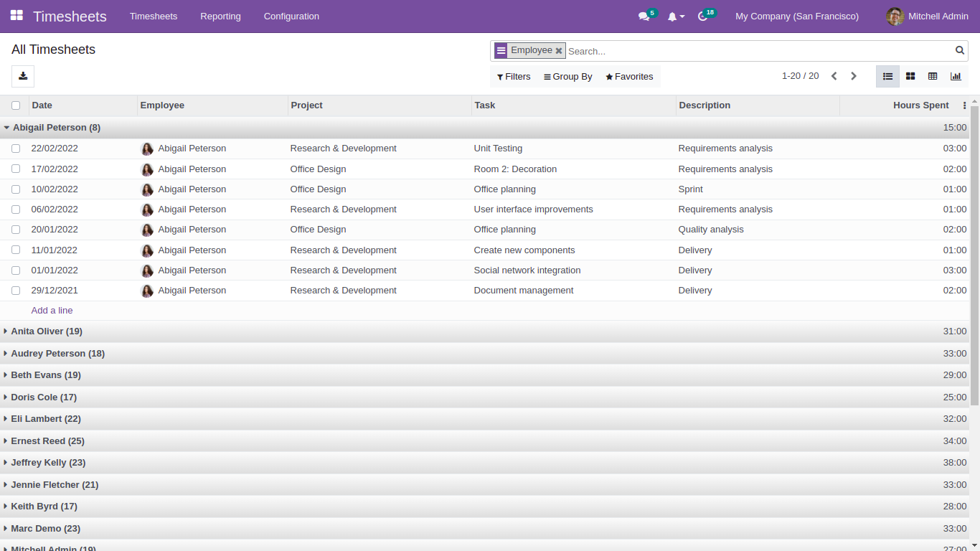Open the messaging conversations icon
The height and width of the screenshot is (551, 980).
[644, 16]
